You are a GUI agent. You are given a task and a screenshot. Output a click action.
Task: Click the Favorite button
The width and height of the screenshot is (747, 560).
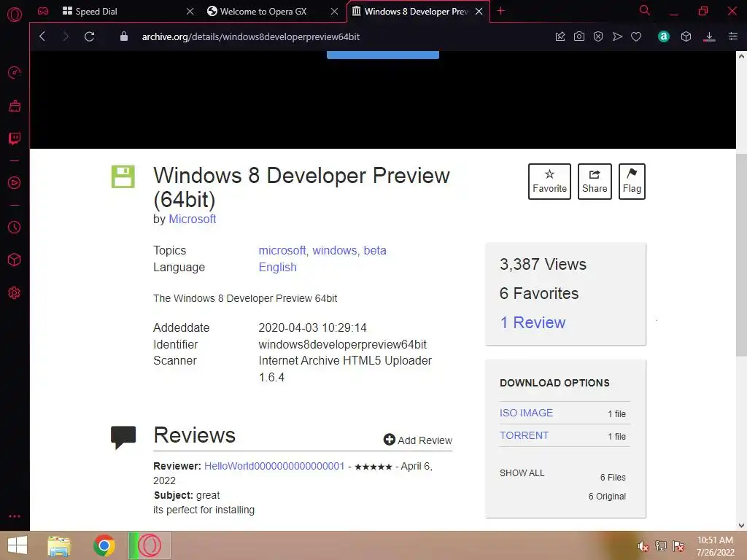coord(549,182)
